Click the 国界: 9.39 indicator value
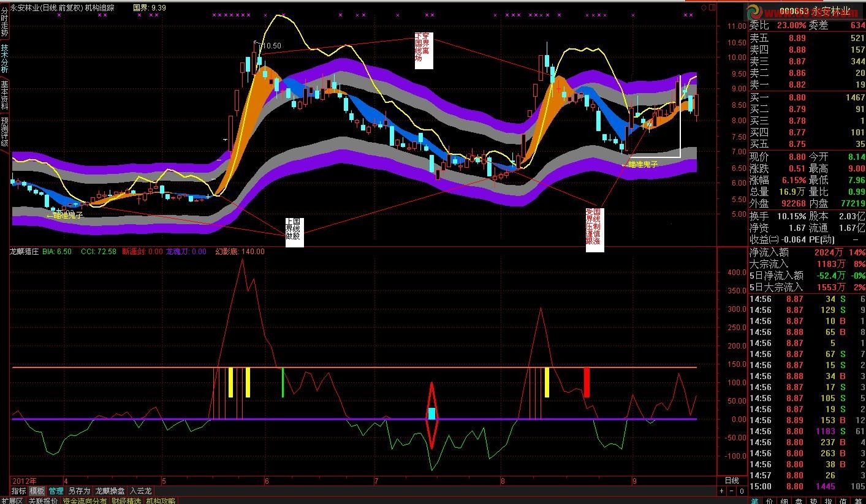The height and width of the screenshot is (504, 866). [150, 7]
